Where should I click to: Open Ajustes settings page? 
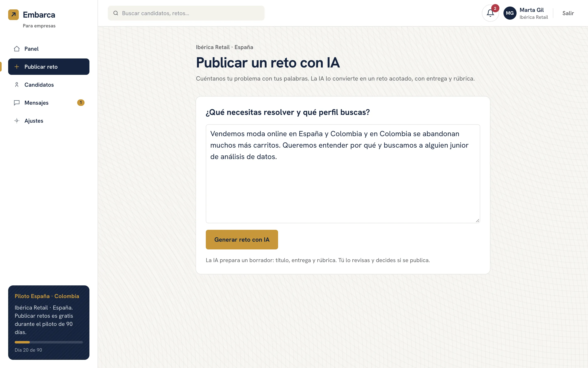pos(49,121)
